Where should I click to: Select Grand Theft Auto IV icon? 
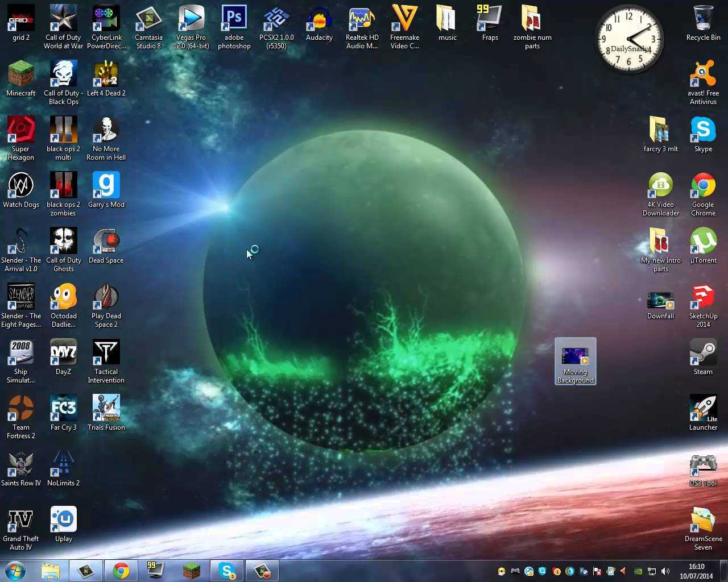click(21, 529)
